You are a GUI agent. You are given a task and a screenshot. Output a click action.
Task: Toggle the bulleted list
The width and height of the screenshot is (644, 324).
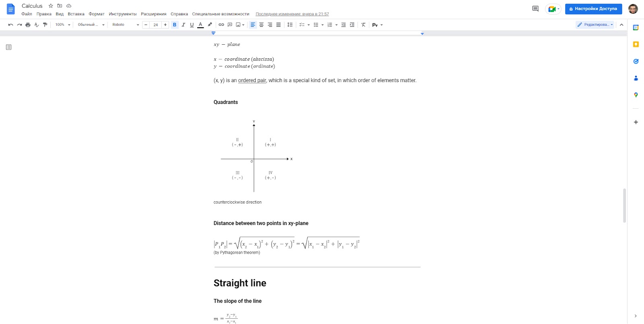[316, 25]
